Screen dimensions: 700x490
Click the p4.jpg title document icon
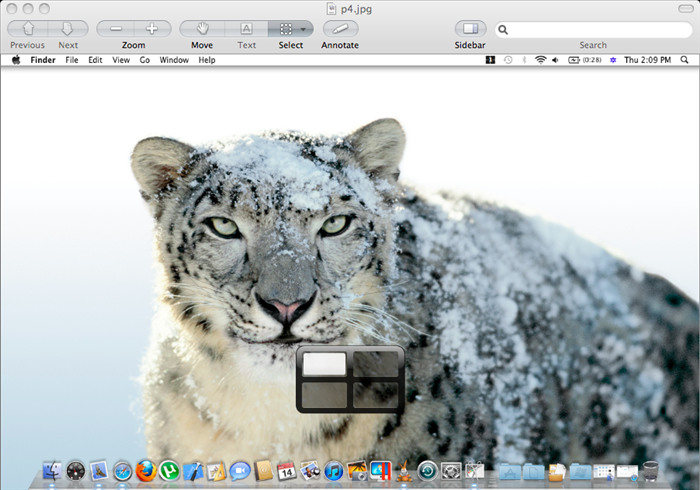click(331, 8)
